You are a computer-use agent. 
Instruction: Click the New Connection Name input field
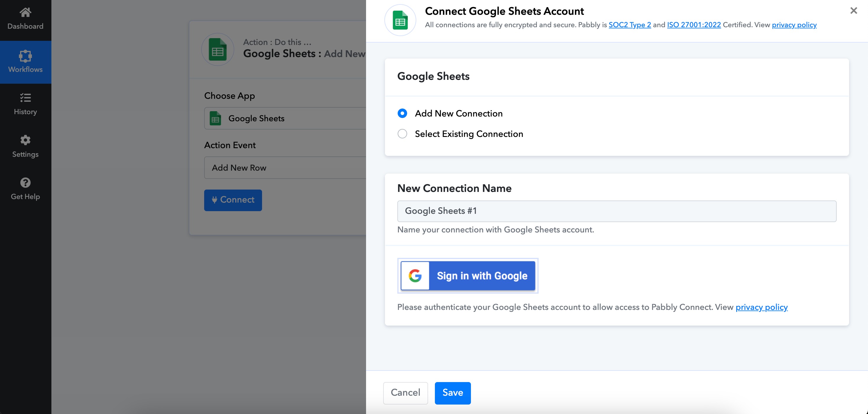(x=616, y=211)
